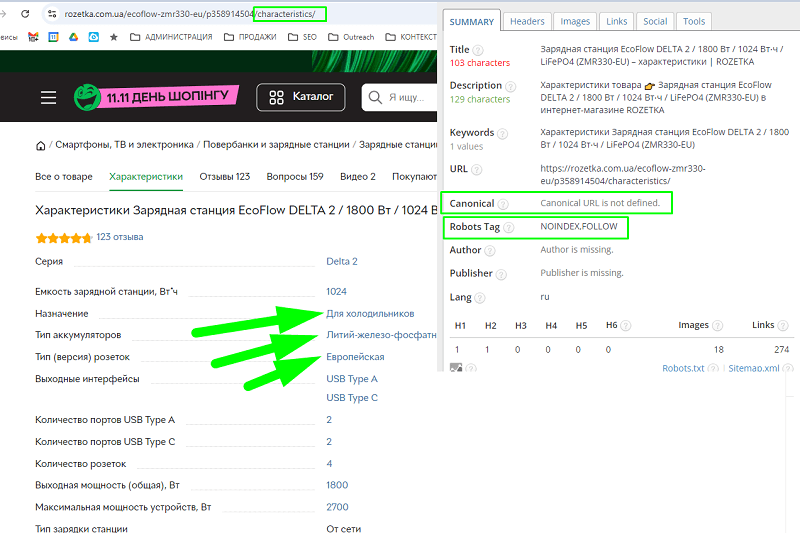Open Google Drive bookmark icon

coord(73,37)
